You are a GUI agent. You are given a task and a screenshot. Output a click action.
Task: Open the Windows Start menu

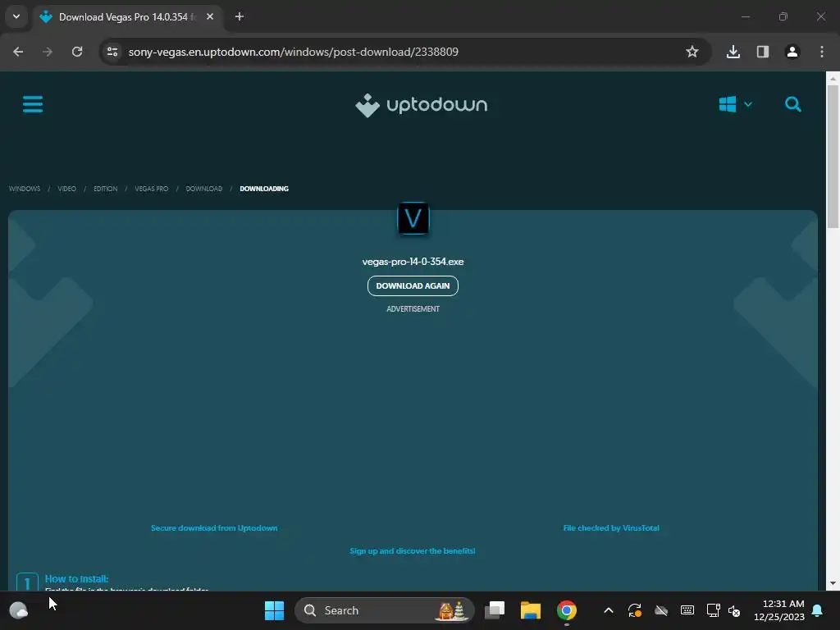pos(274,610)
